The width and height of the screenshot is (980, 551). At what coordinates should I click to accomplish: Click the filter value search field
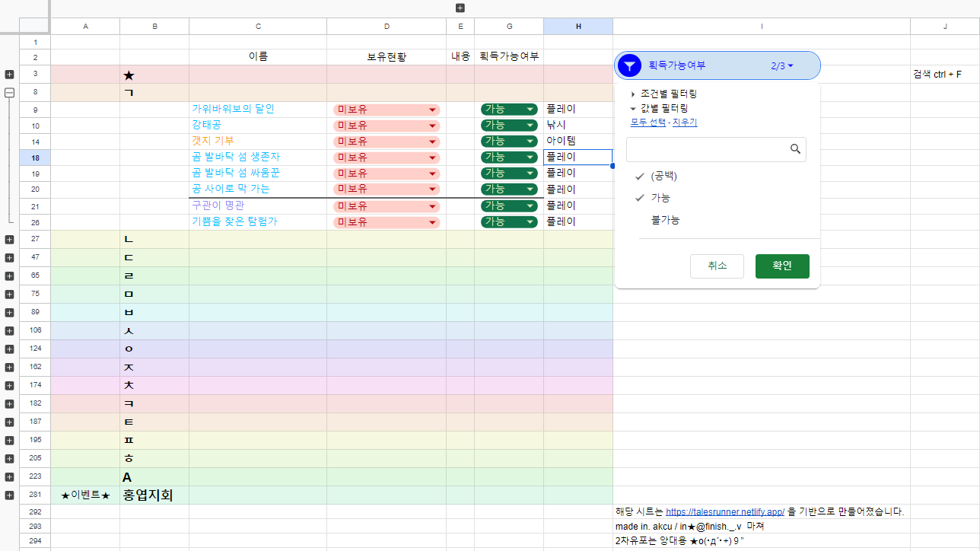click(x=716, y=149)
